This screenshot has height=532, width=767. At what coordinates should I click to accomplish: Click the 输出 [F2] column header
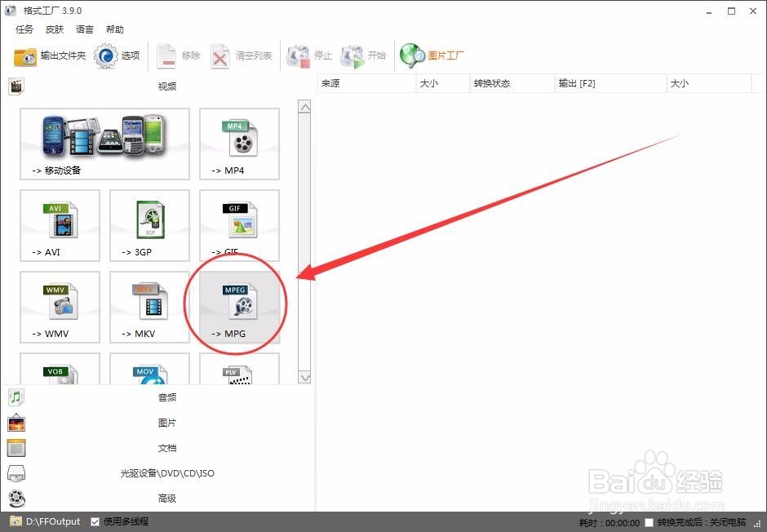[x=610, y=83]
